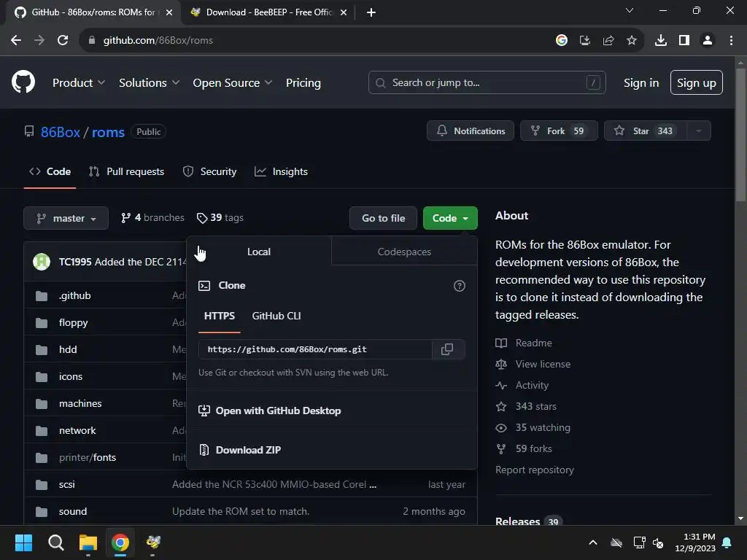Screen dimensions: 747x560
Task: Open Chrome tab search chevron
Action: tap(630, 10)
